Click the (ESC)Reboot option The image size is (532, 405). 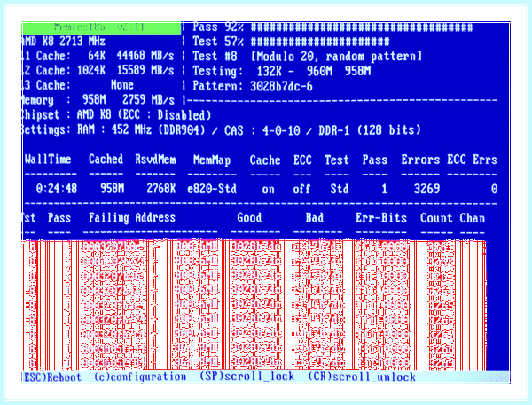click(x=52, y=378)
